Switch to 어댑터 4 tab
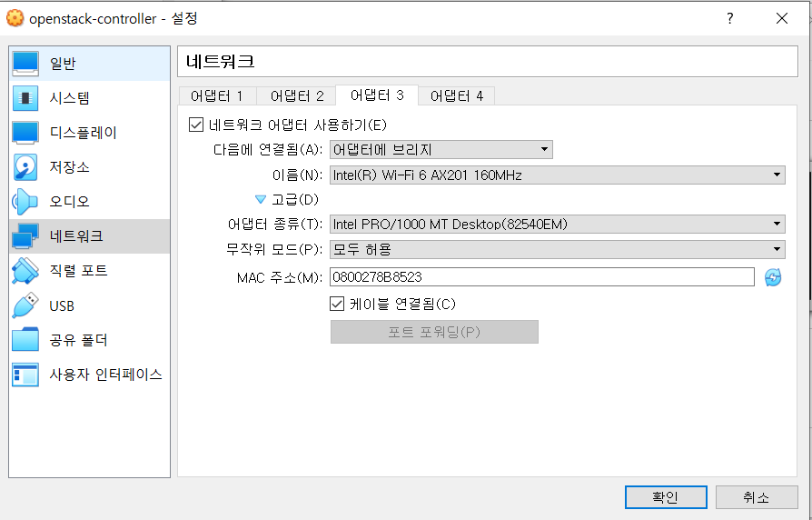 click(456, 96)
